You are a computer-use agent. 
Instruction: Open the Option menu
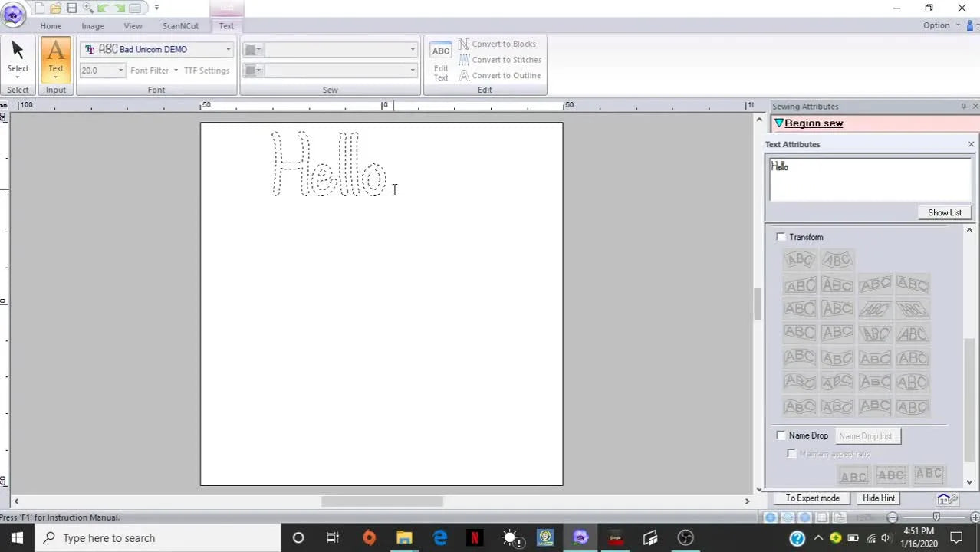click(936, 25)
